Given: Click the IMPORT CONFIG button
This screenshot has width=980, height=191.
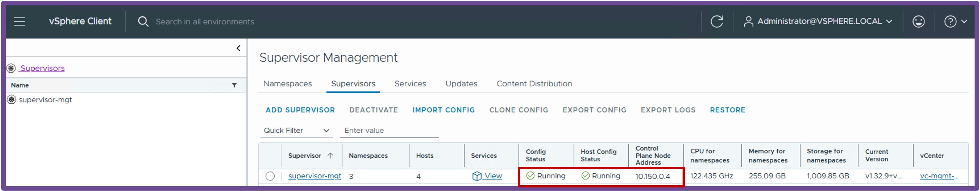Looking at the screenshot, I should tap(444, 110).
